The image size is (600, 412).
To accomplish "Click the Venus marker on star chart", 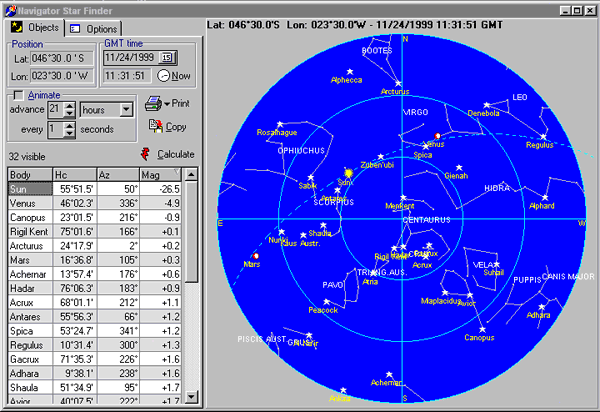I will (x=437, y=136).
